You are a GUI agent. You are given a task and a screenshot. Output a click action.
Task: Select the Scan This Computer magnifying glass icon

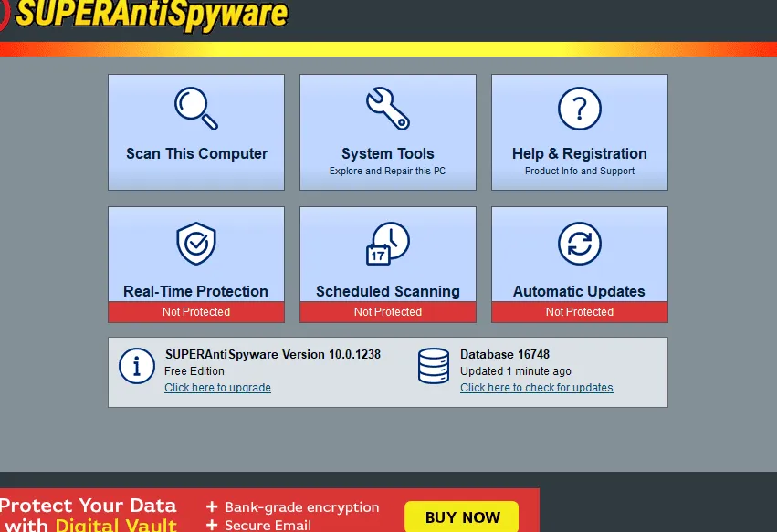point(195,108)
